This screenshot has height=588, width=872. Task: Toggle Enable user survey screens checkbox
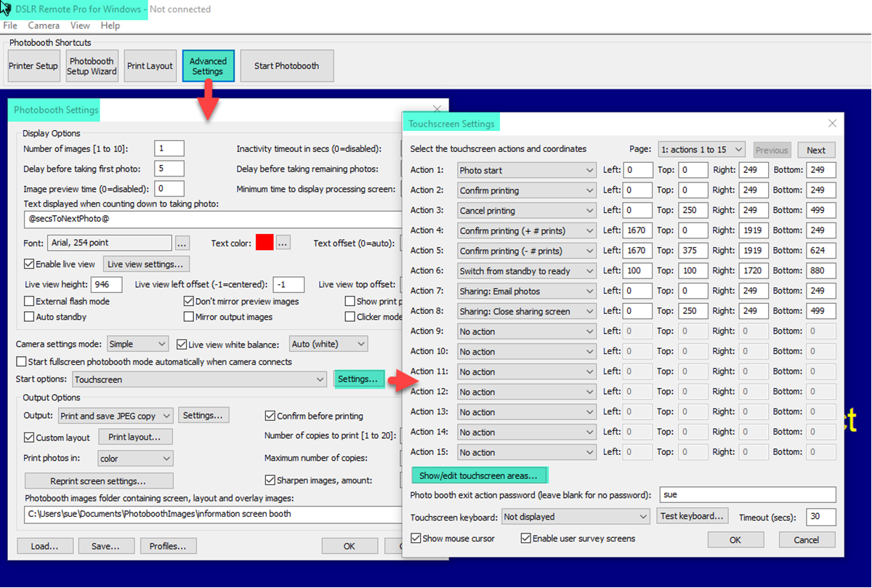526,539
